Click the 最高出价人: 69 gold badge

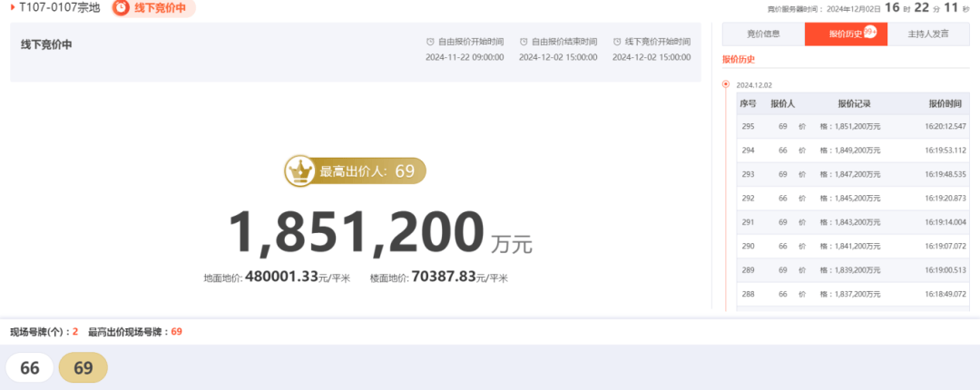pyautogui.click(x=355, y=171)
